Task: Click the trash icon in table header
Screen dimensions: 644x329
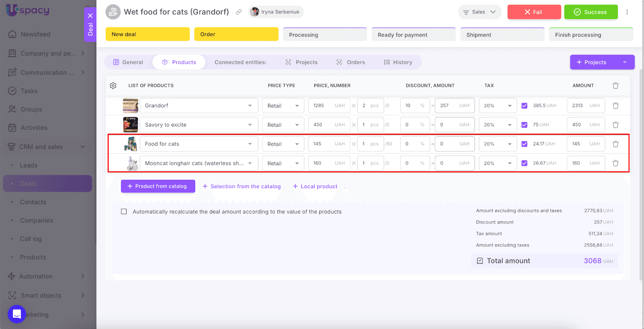Action: pyautogui.click(x=615, y=86)
